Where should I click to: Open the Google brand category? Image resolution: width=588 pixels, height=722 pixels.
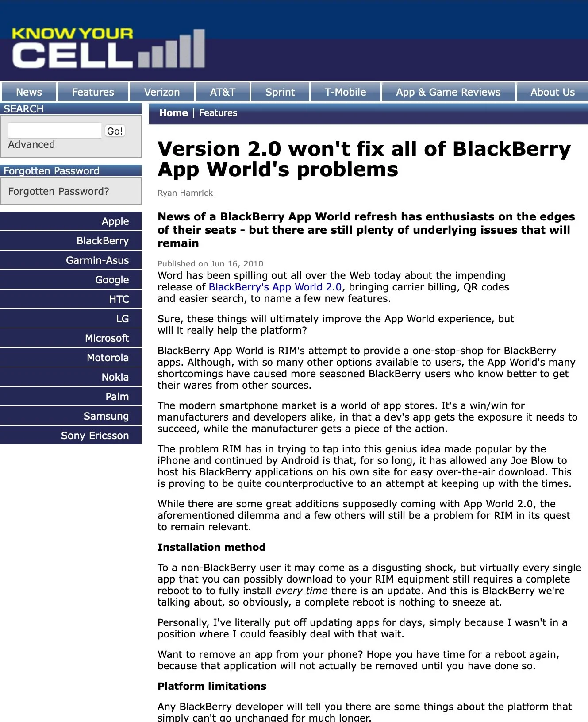pyautogui.click(x=71, y=280)
